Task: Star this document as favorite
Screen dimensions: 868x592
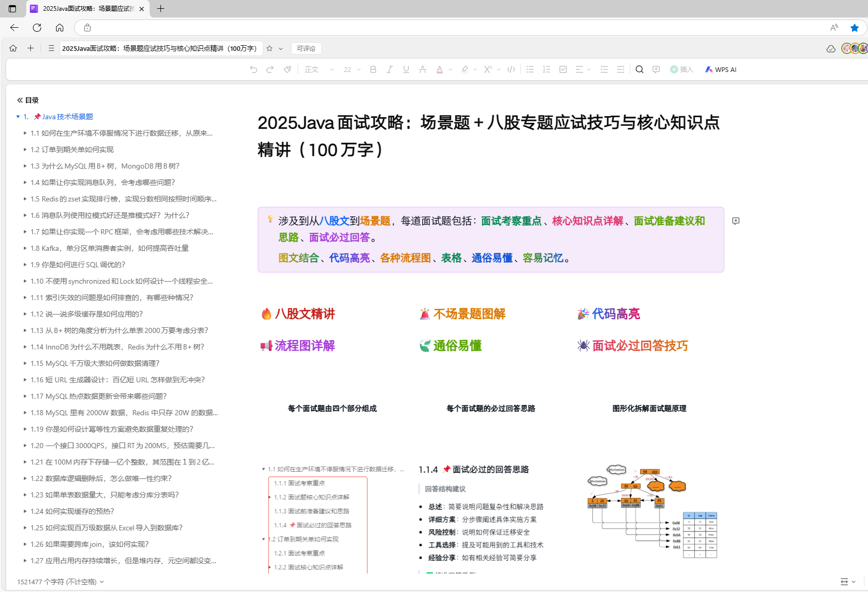Action: point(269,48)
